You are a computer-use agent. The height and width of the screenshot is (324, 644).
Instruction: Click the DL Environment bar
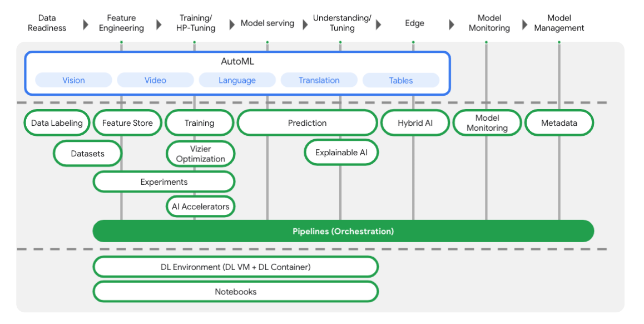click(x=235, y=267)
